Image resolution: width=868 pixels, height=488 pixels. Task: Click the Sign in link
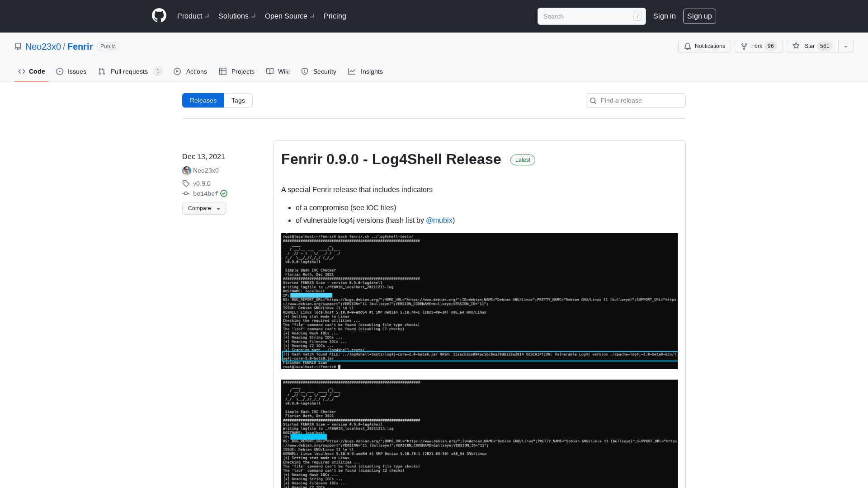click(x=665, y=16)
